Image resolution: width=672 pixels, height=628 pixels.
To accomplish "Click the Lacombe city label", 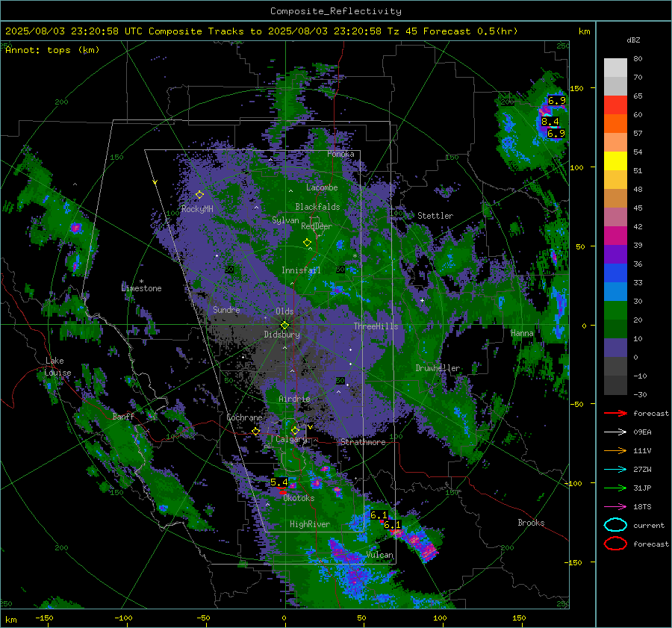I will click(322, 187).
